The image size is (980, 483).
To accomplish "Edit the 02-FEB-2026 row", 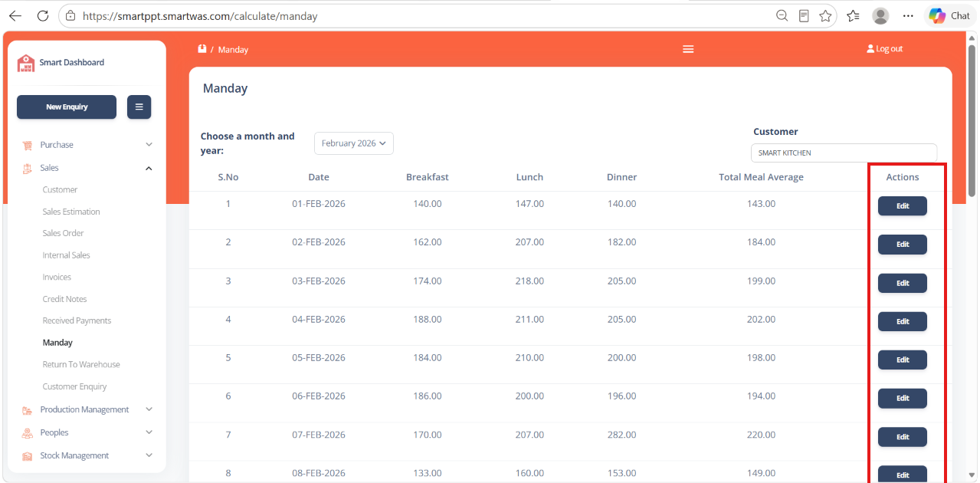I will pyautogui.click(x=903, y=245).
